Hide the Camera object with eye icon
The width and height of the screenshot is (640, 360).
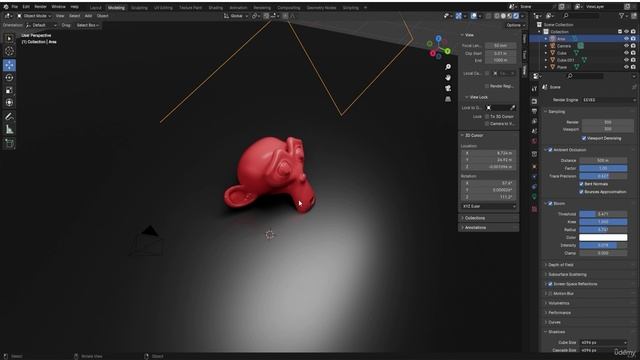[626, 46]
